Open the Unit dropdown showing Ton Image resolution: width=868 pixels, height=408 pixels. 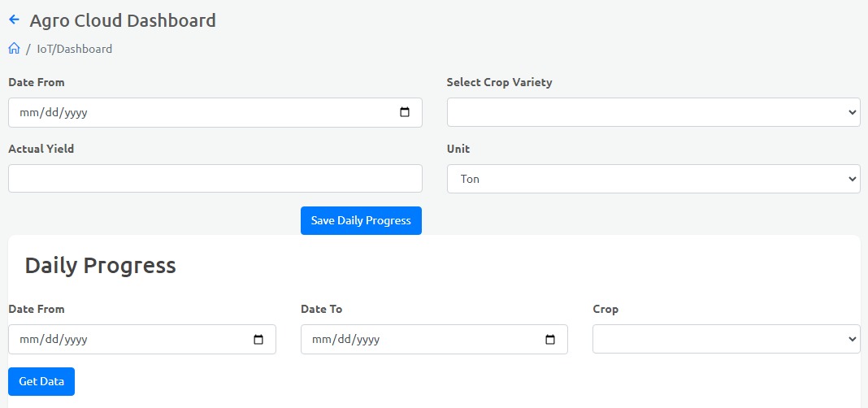click(x=653, y=179)
